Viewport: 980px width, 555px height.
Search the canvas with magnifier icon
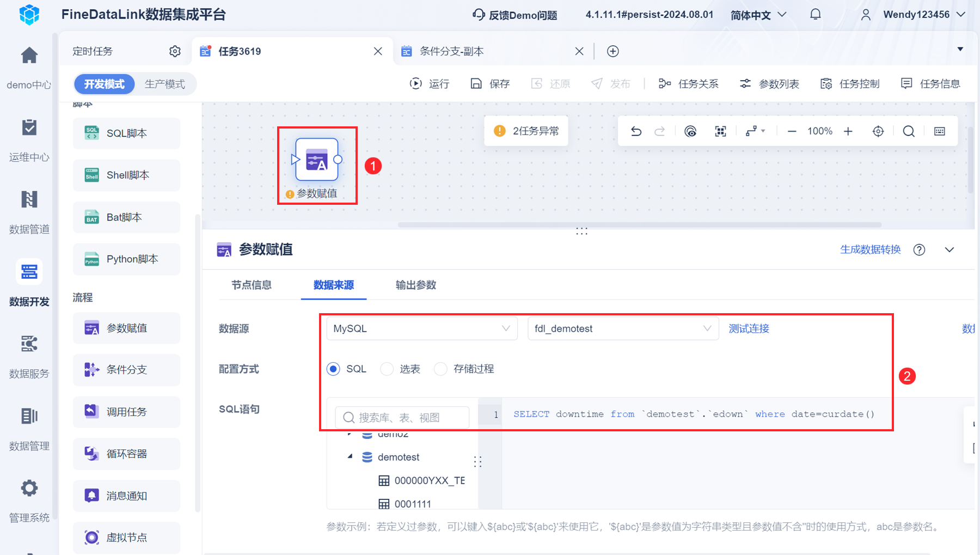click(909, 131)
